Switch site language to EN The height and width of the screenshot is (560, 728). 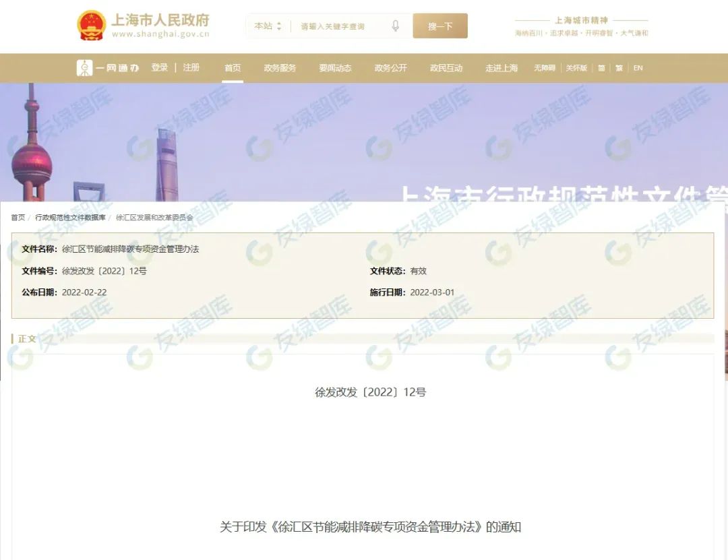point(638,68)
